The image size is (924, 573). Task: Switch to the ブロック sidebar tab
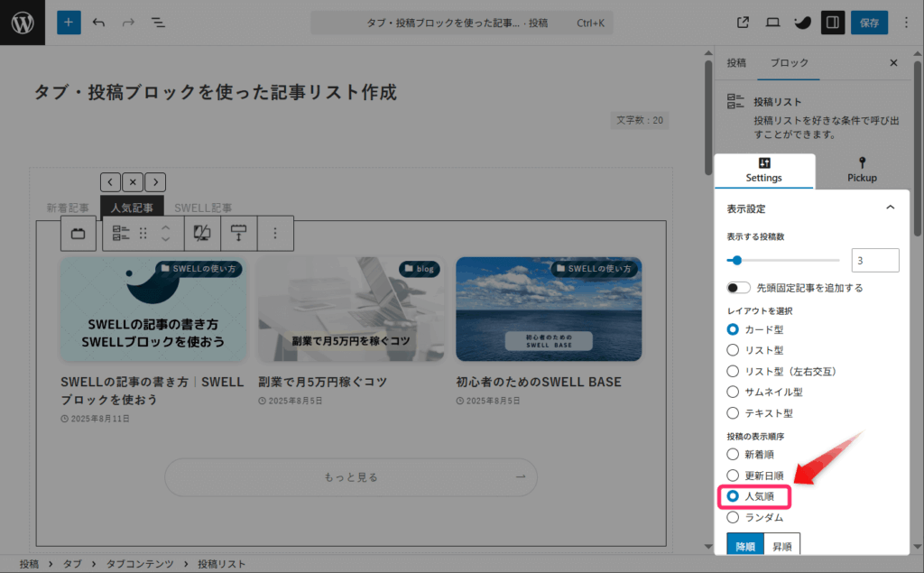(x=789, y=62)
